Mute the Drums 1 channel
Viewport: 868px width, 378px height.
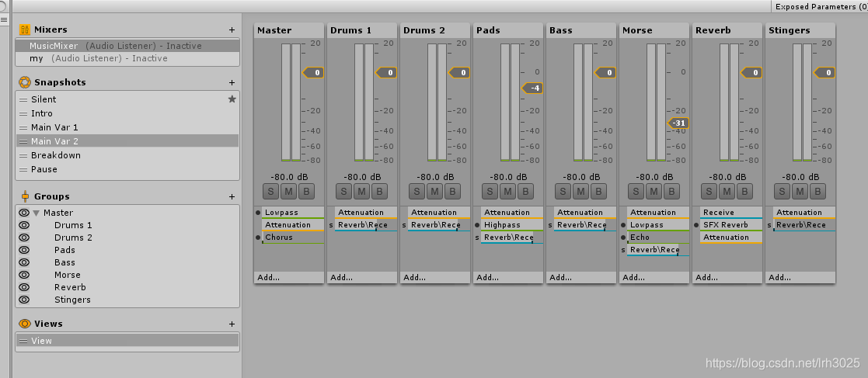click(361, 192)
